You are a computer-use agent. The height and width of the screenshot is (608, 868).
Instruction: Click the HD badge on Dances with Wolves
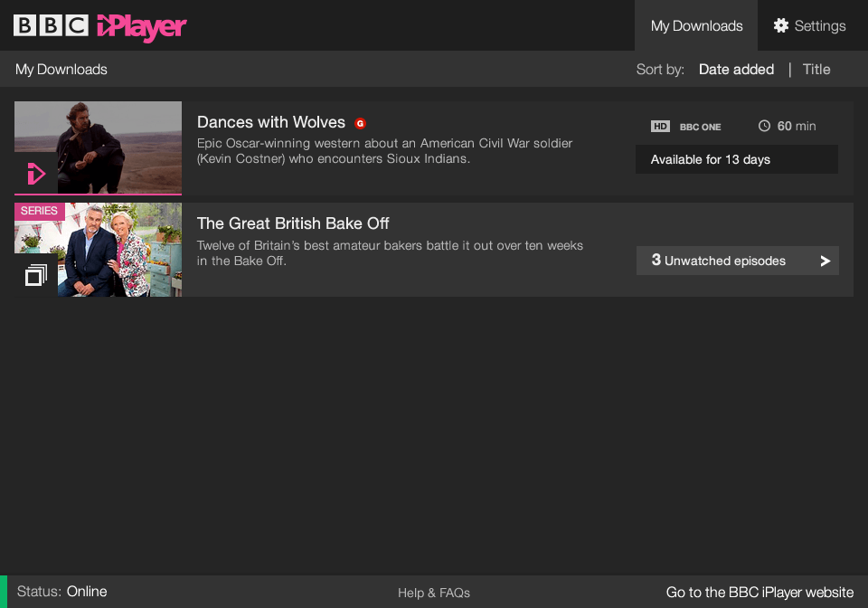pyautogui.click(x=660, y=127)
